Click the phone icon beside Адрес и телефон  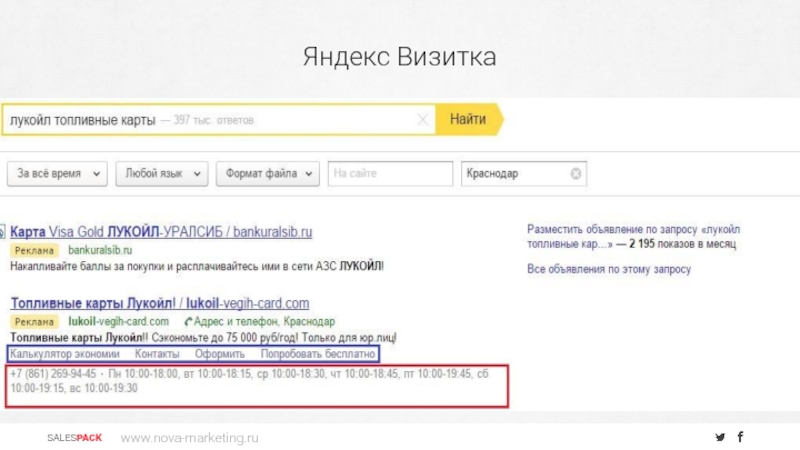coord(188,321)
